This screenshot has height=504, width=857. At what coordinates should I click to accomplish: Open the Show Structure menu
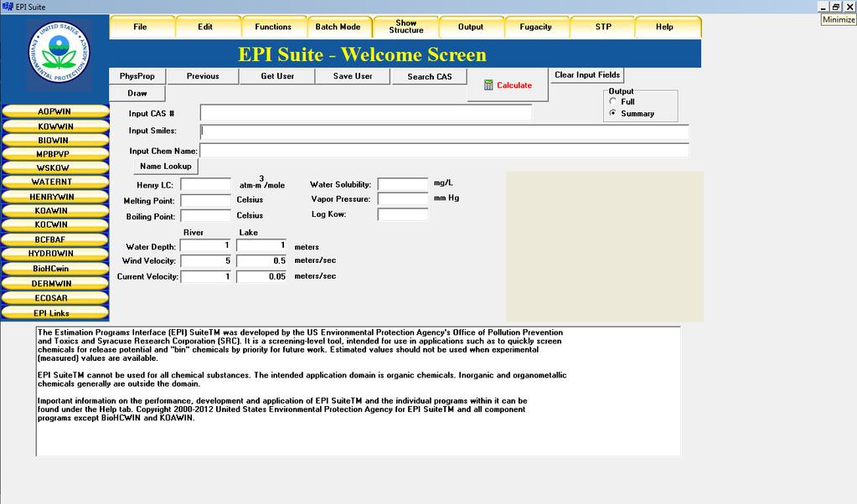point(406,27)
